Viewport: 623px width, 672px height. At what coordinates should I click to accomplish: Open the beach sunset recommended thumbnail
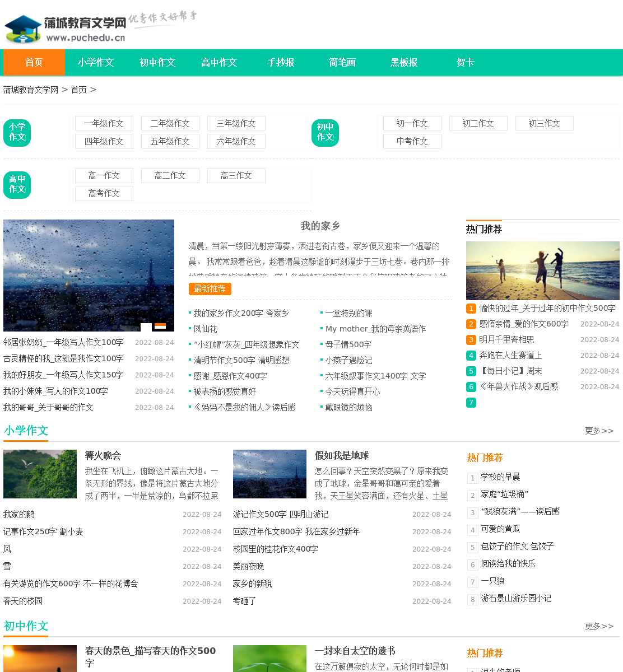542,270
